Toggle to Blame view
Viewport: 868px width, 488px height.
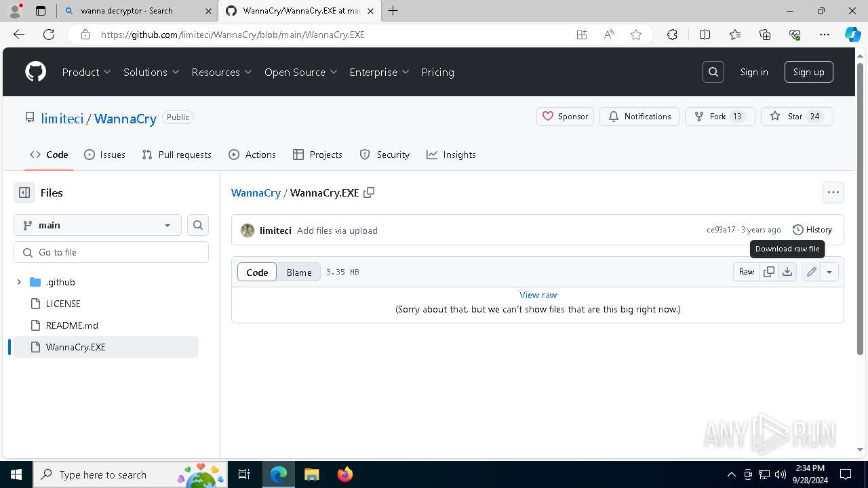(x=299, y=272)
